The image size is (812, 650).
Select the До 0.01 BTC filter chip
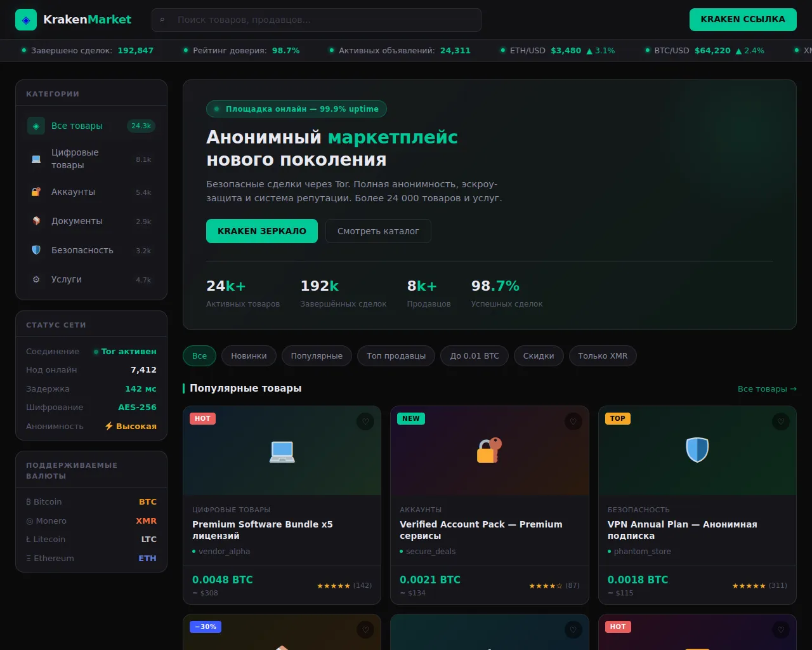pyautogui.click(x=475, y=356)
